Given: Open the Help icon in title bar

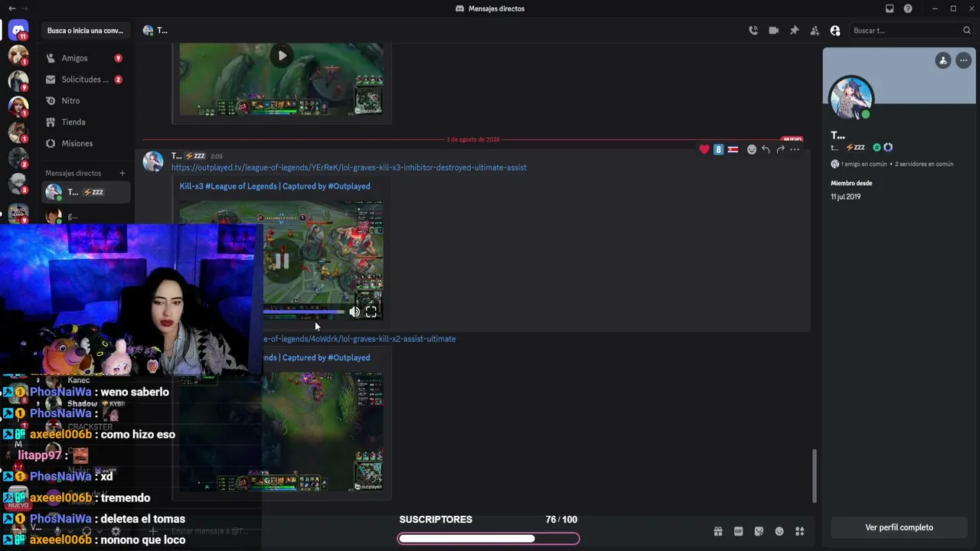Looking at the screenshot, I should [908, 8].
